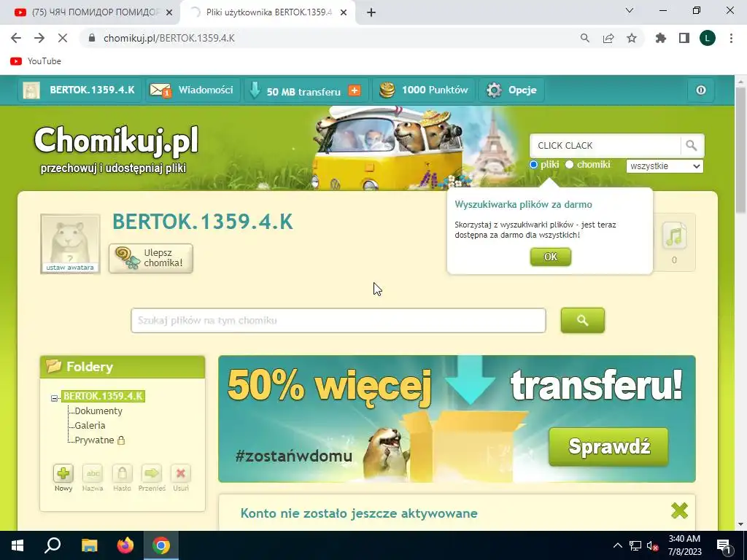Open 1000 Punktów menu item
Viewport: 747px width, 560px height.
423,90
